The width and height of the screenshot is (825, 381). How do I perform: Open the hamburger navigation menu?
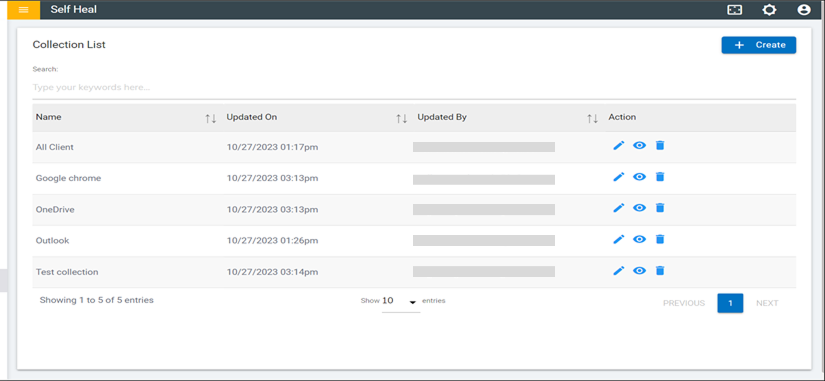(x=24, y=10)
